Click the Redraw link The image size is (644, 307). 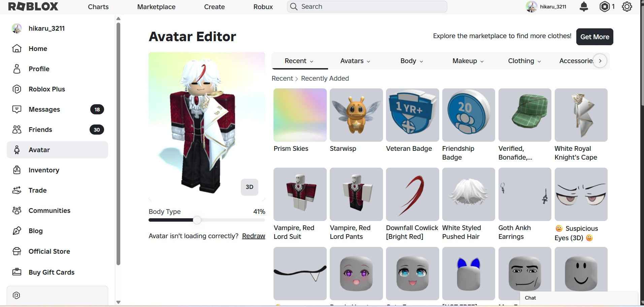254,236
